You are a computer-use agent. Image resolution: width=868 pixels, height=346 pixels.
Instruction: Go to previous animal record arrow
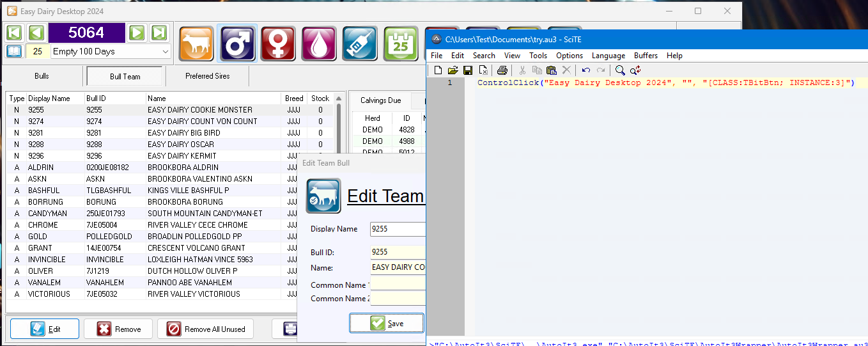pos(36,33)
